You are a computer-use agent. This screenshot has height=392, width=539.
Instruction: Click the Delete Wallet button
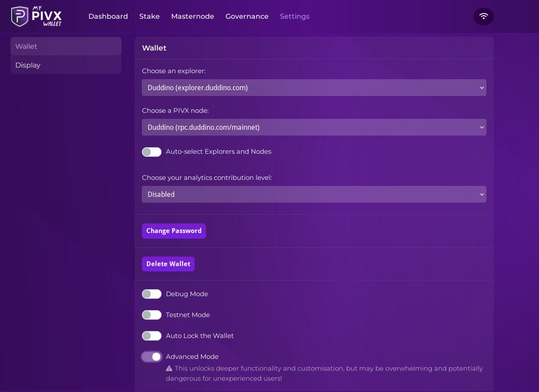[168, 264]
